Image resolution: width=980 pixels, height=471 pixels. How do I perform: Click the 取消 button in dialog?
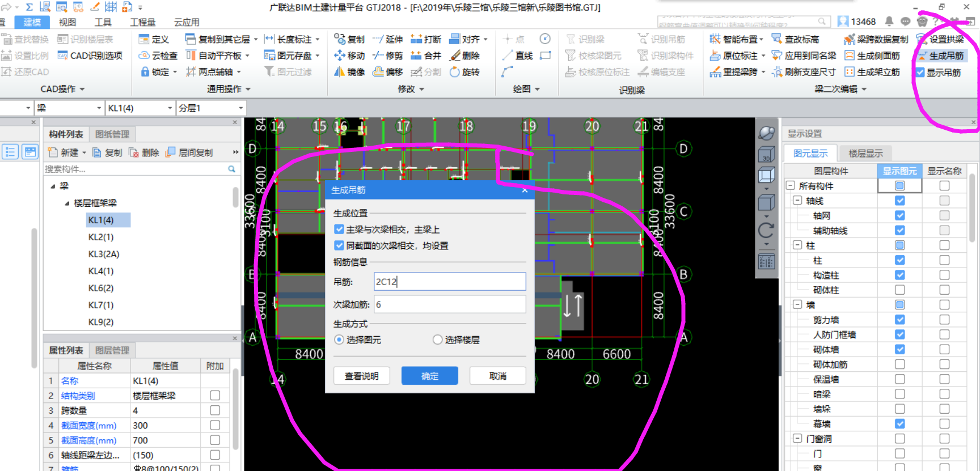click(x=498, y=376)
